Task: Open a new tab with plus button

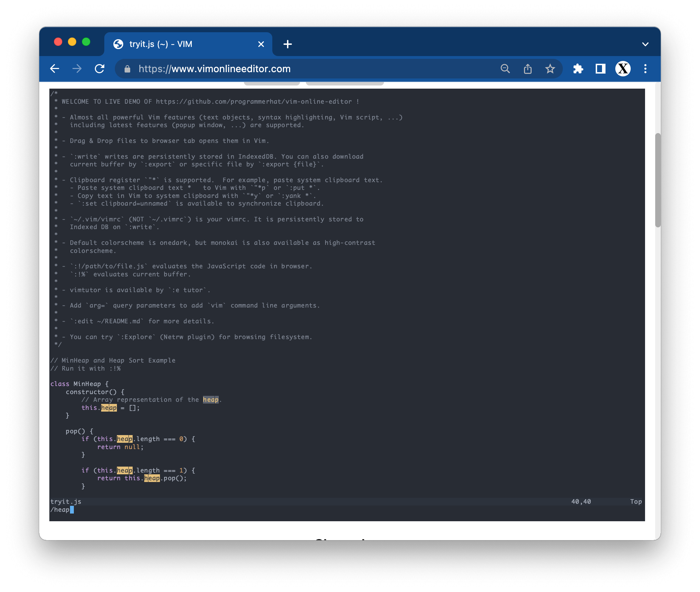Action: (287, 44)
